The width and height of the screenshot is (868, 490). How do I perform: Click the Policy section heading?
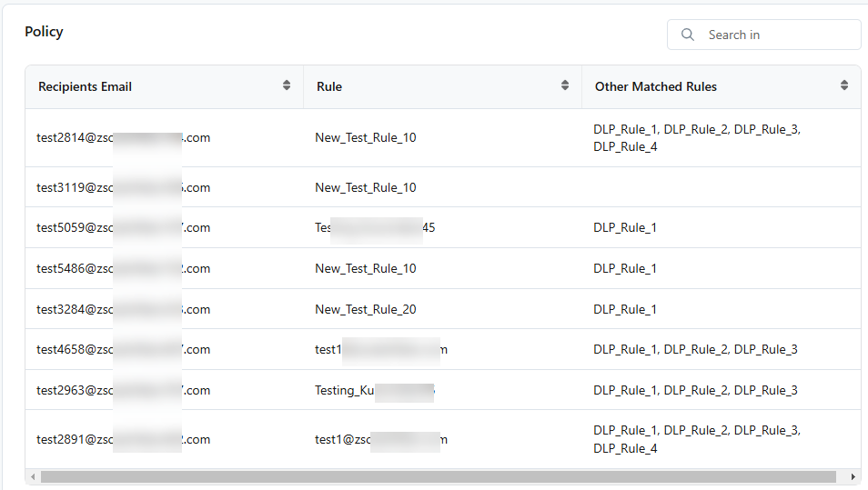pyautogui.click(x=44, y=32)
